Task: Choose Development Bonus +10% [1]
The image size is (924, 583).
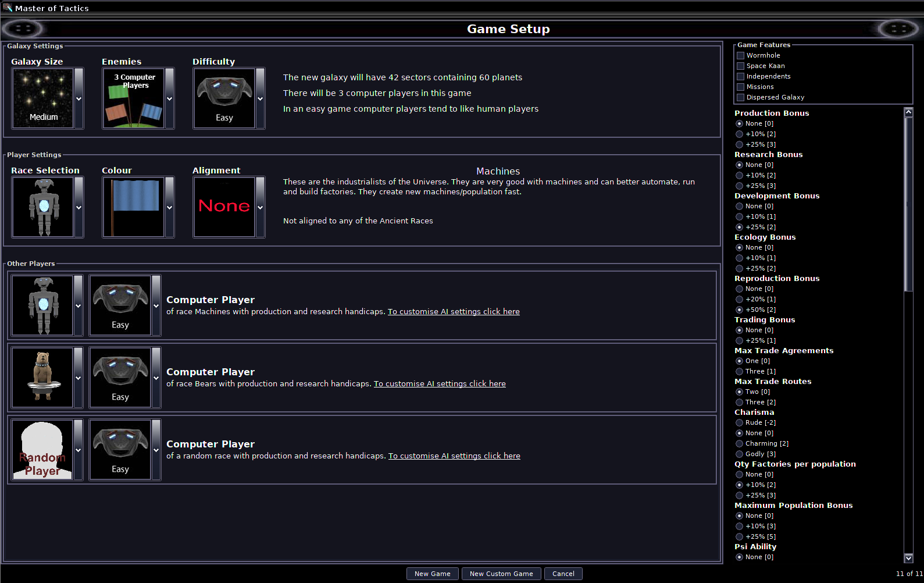Action: (x=740, y=217)
